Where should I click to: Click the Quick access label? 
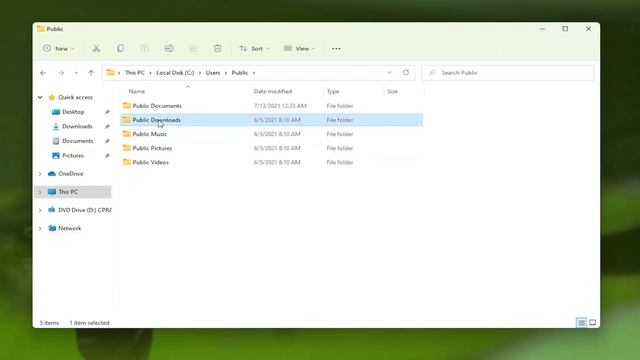point(75,97)
